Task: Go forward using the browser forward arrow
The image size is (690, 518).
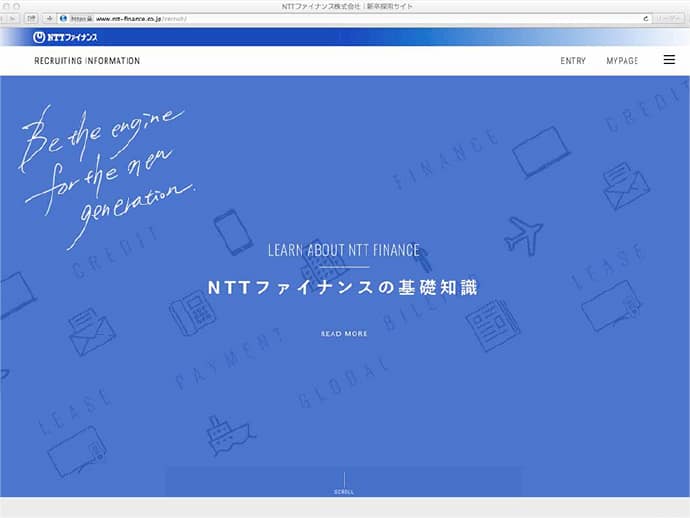Action: [x=13, y=18]
